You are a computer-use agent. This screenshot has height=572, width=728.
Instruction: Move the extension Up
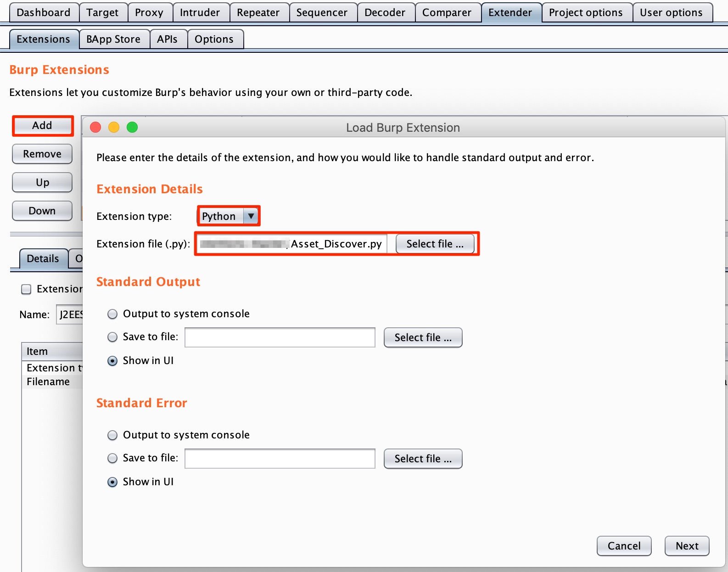(x=42, y=182)
